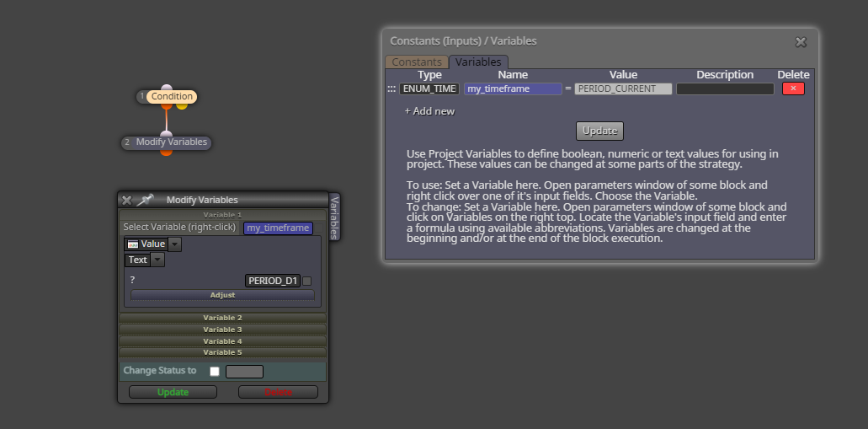
Task: Select the Condition block on the canvas
Action: point(172,96)
